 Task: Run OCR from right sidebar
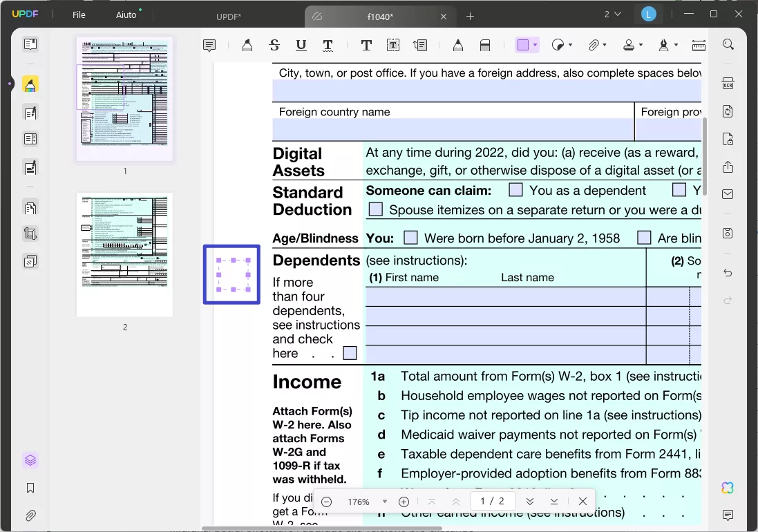click(x=728, y=84)
